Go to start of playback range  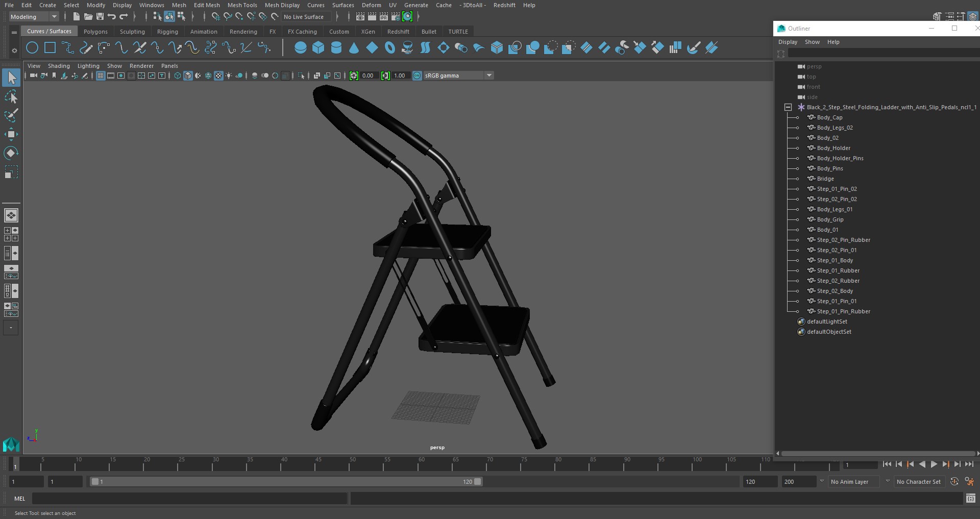click(x=887, y=464)
